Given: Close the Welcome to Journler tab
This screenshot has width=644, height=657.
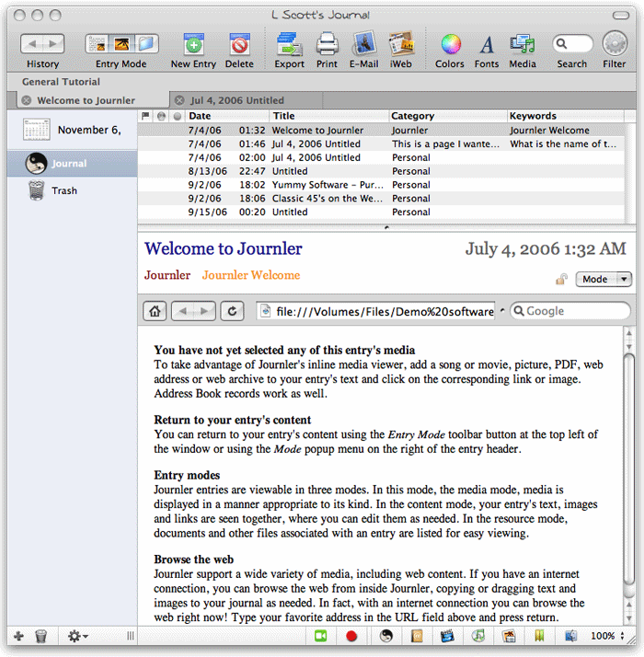Looking at the screenshot, I should pyautogui.click(x=27, y=100).
